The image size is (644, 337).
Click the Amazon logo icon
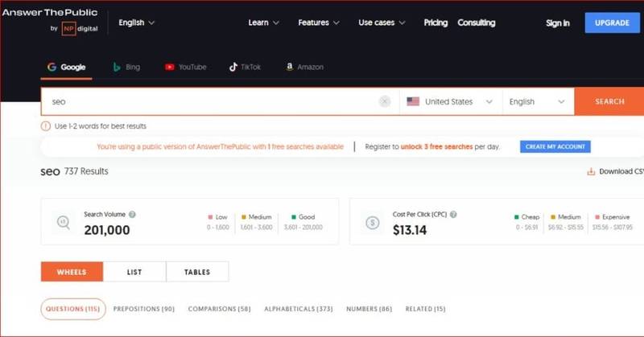290,67
